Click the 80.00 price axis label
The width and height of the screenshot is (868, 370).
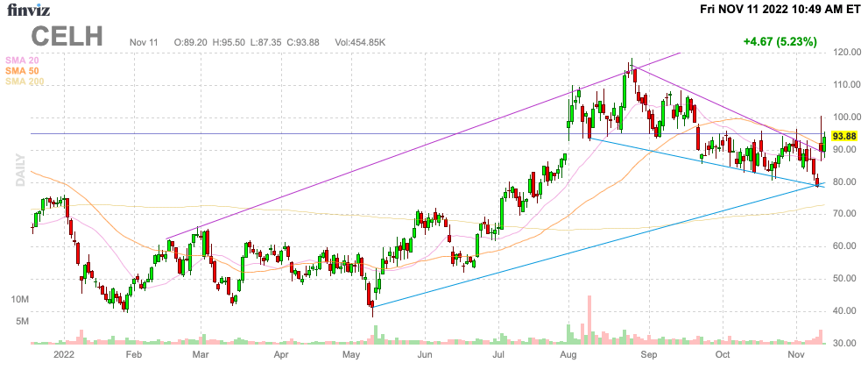(x=847, y=182)
